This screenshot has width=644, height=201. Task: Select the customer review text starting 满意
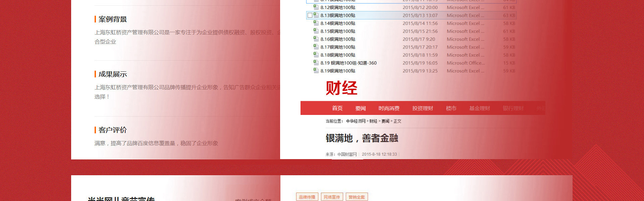click(x=156, y=143)
